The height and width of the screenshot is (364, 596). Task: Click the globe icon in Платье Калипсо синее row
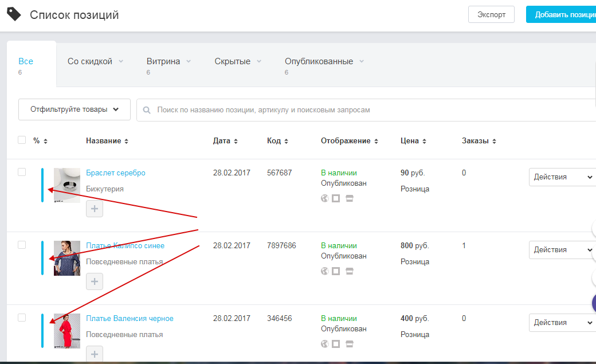point(324,271)
